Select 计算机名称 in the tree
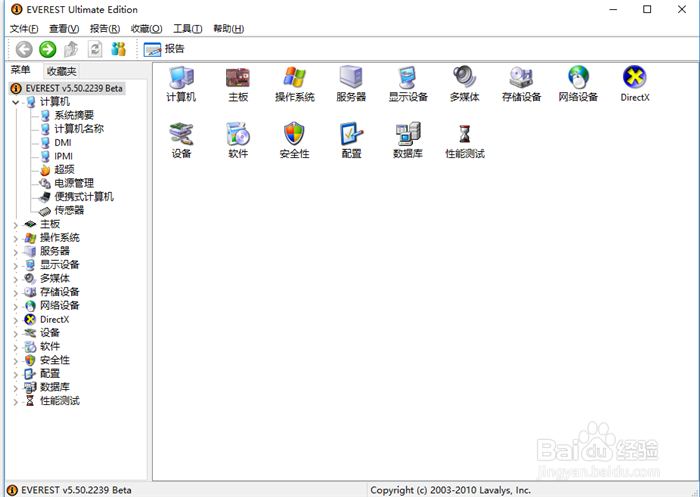 pos(79,129)
